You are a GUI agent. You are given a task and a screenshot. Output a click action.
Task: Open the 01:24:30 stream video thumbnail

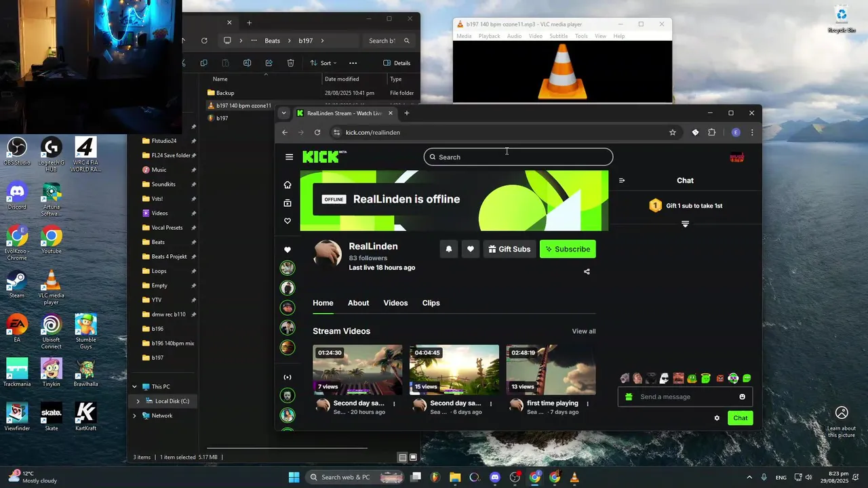(357, 370)
